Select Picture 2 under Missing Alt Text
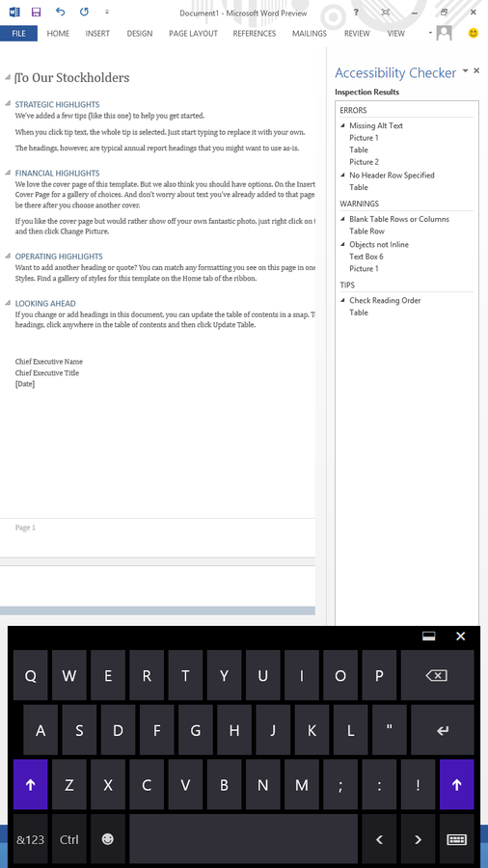The width and height of the screenshot is (488, 868). (x=364, y=162)
